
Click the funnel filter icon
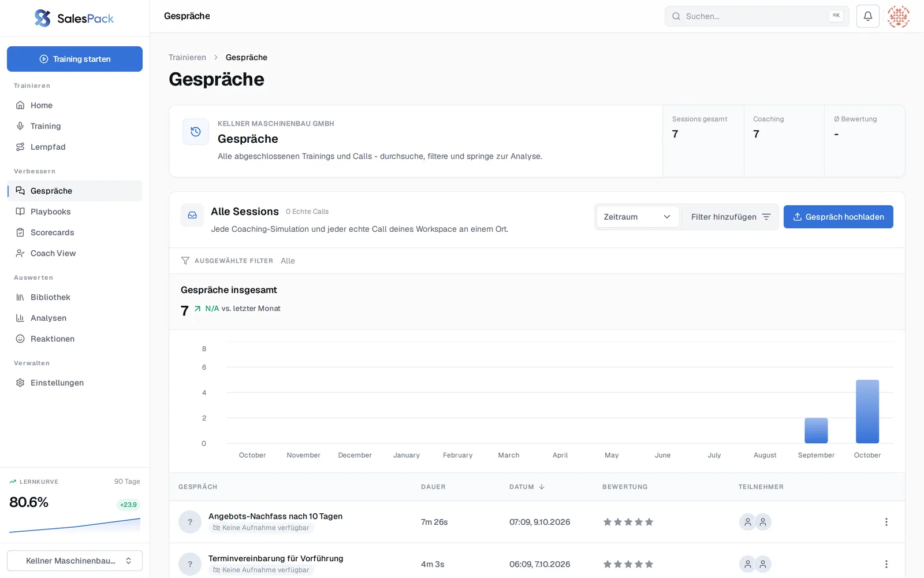(185, 261)
